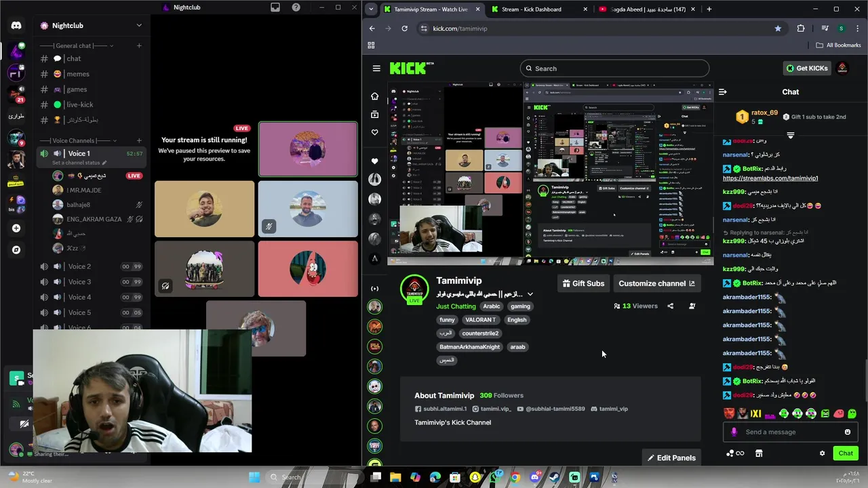
Task: Open File Explorer from the taskbar
Action: (x=395, y=478)
